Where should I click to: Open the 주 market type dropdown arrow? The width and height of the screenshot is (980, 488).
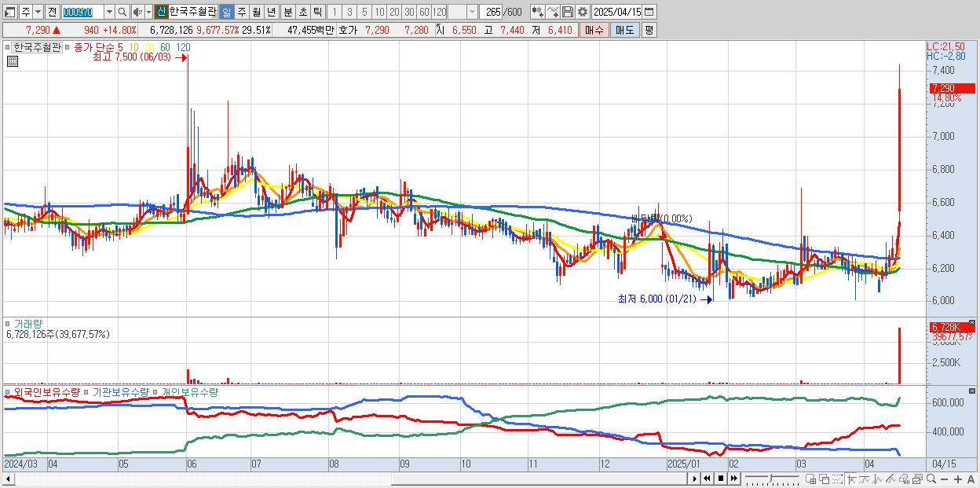(x=38, y=12)
